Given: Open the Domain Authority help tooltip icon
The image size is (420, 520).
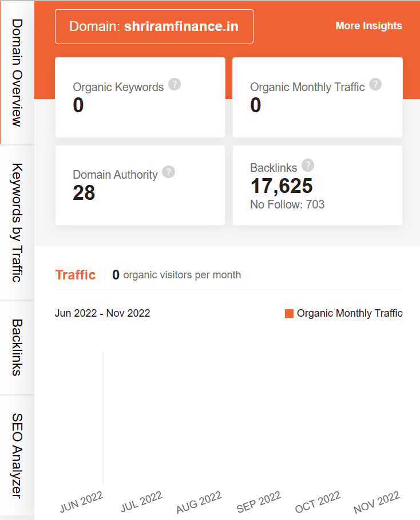Looking at the screenshot, I should tap(168, 172).
